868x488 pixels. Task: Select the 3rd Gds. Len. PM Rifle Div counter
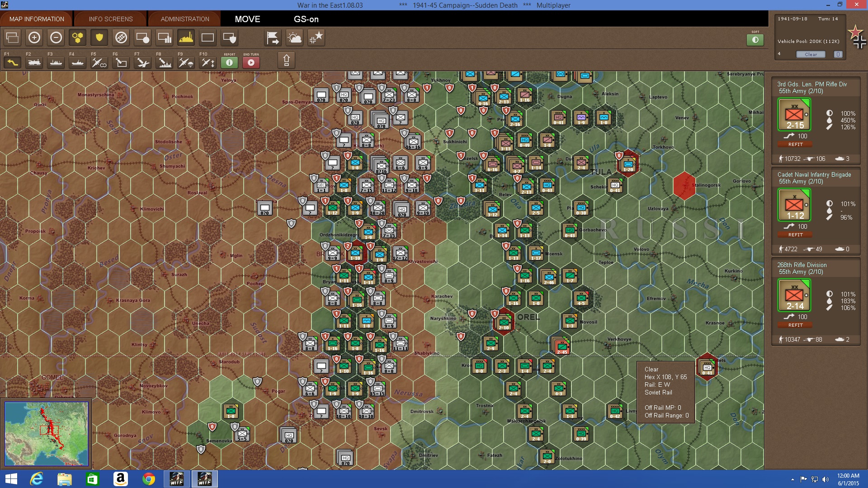[x=794, y=115]
